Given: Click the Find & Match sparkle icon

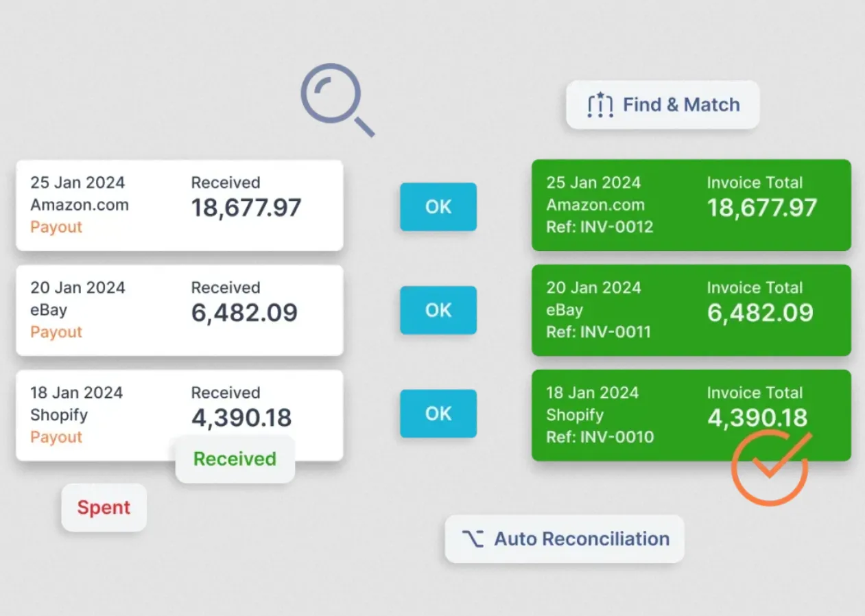Looking at the screenshot, I should (600, 105).
